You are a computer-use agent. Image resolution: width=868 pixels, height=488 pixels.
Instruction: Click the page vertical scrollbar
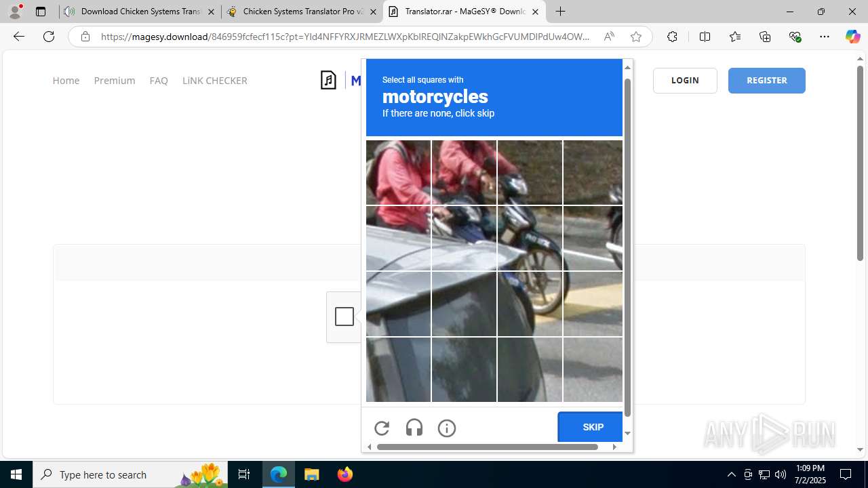[x=860, y=163]
